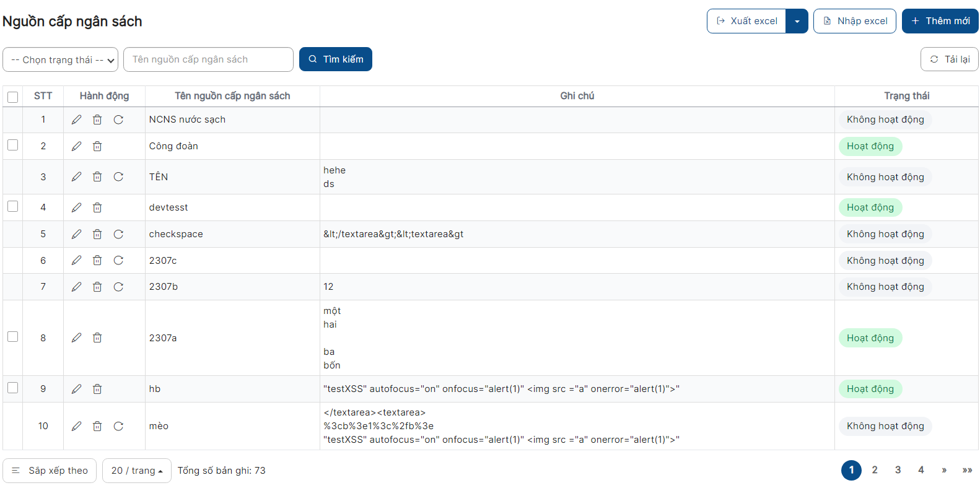The width and height of the screenshot is (980, 488).
Task: Open the Chọn trạng thái status dropdown
Action: tap(60, 59)
